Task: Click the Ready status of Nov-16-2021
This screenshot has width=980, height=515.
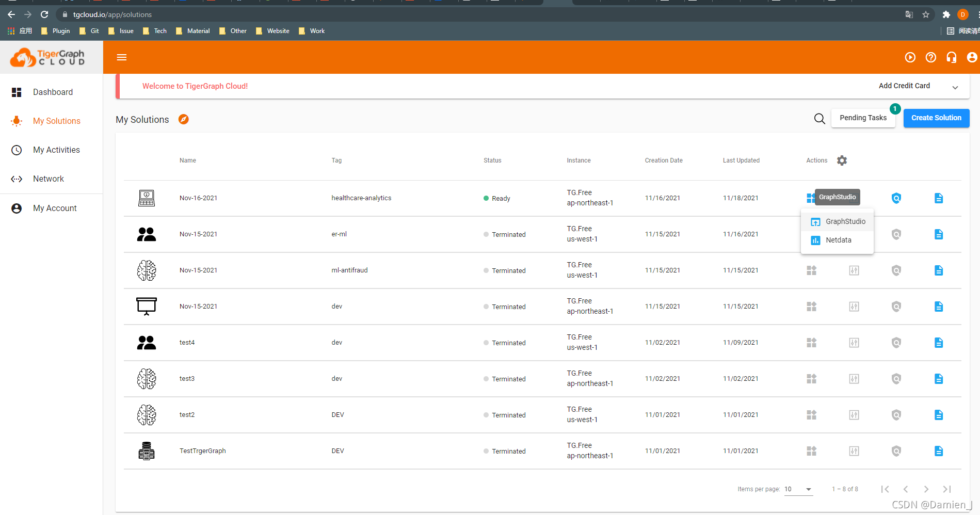Action: point(497,198)
